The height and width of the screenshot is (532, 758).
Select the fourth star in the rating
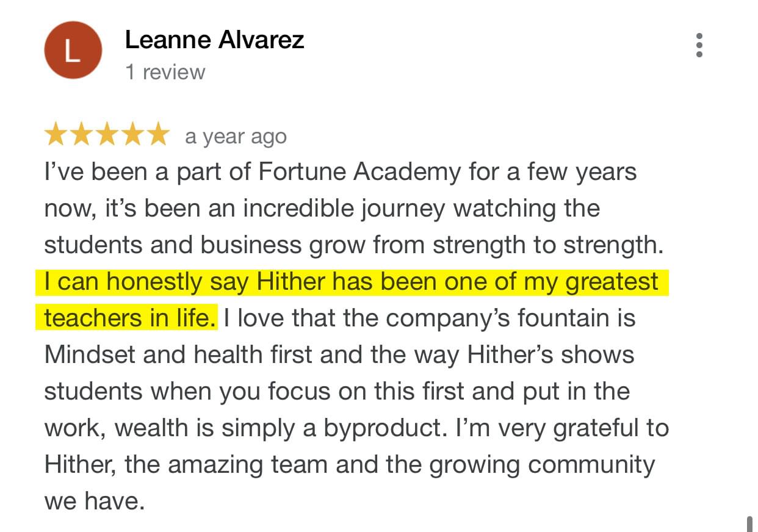131,135
